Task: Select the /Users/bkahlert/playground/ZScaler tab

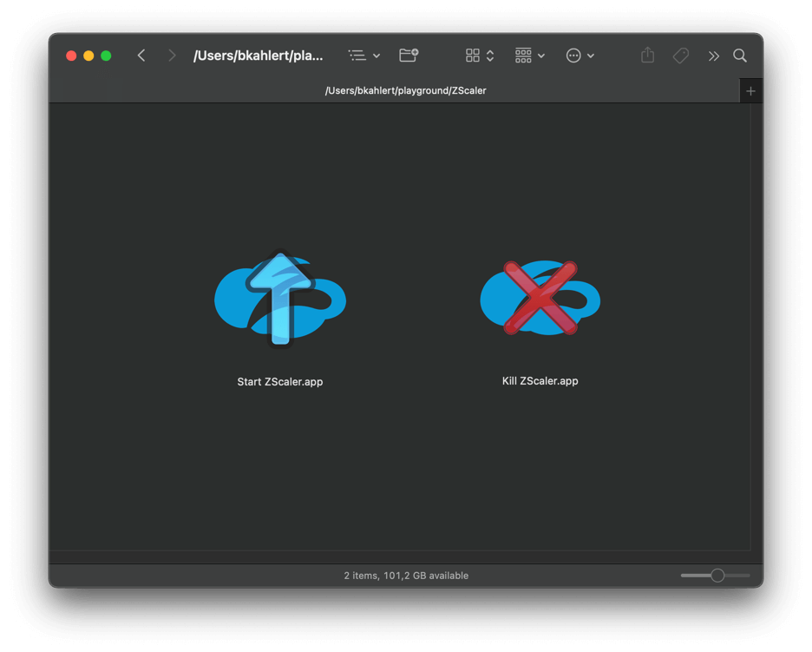Action: (x=394, y=90)
